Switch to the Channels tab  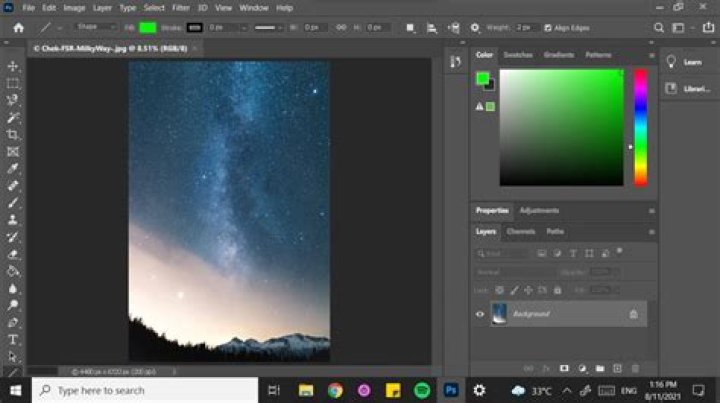521,231
